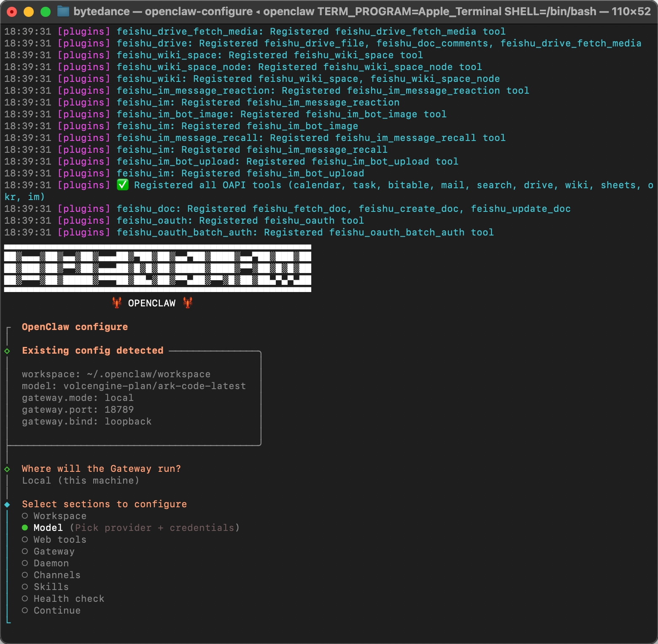The height and width of the screenshot is (644, 658).
Task: Click the folder icon in the title bar
Action: point(63,11)
